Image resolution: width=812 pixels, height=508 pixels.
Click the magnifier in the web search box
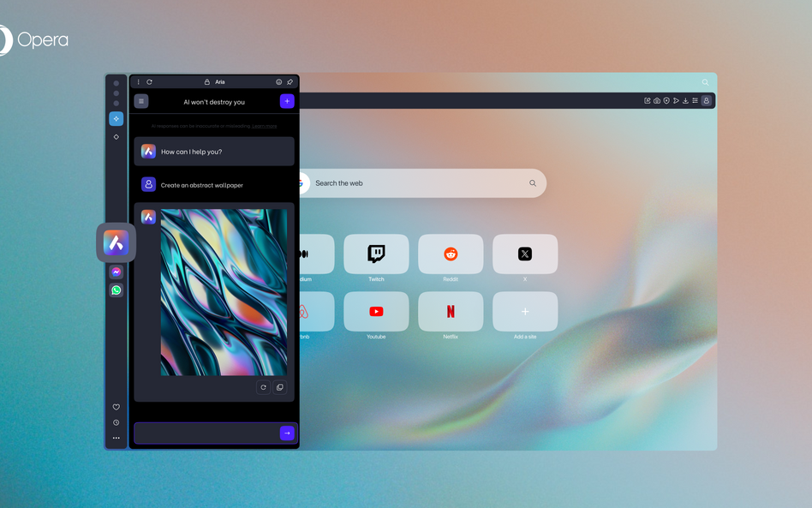click(533, 182)
